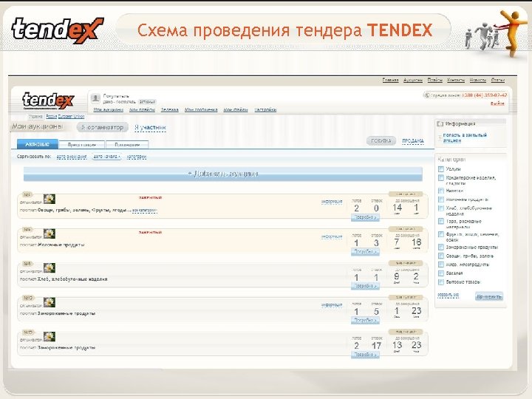Tick the Фрукты, ягоды category checkbox

pos(441,234)
